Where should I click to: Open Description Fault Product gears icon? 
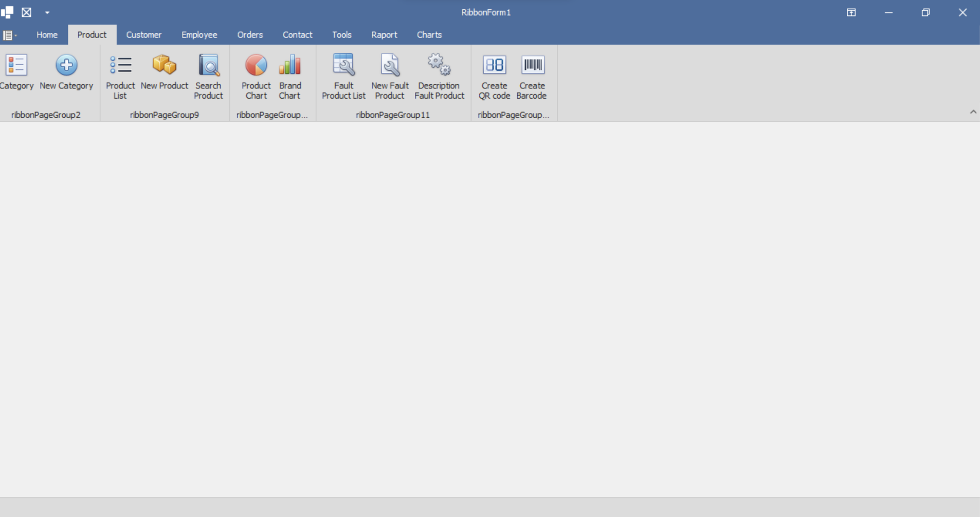point(439,65)
